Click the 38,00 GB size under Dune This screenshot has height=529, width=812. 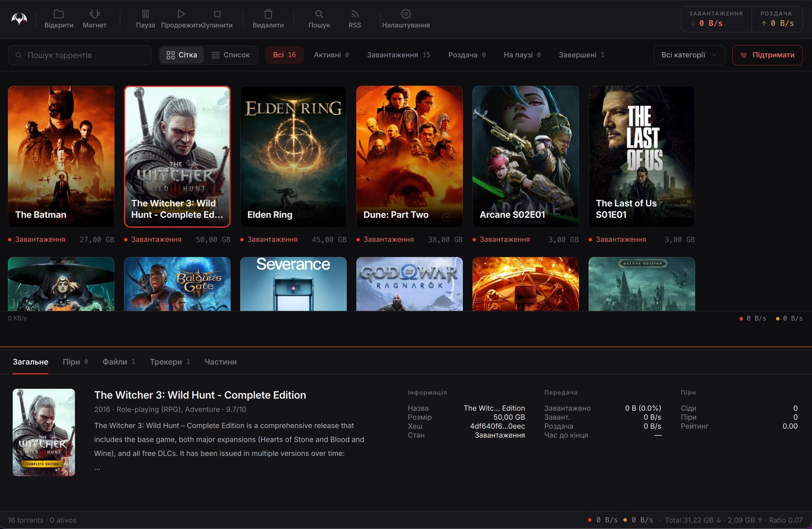point(446,240)
